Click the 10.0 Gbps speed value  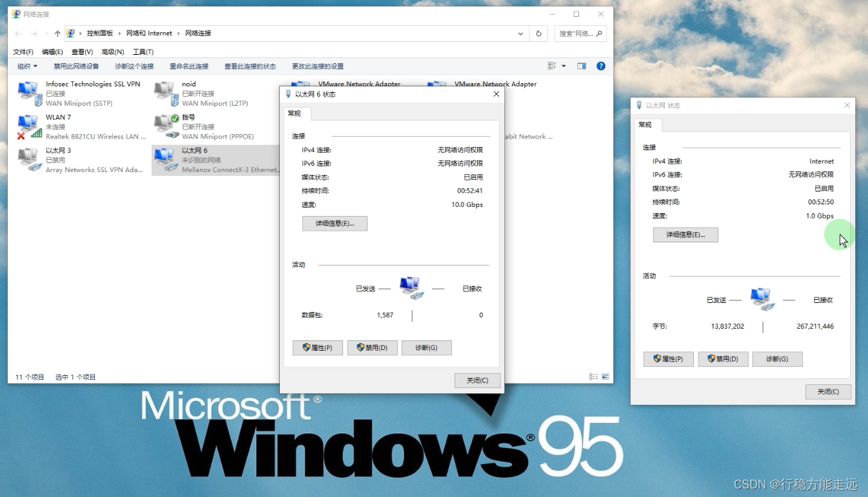point(467,204)
